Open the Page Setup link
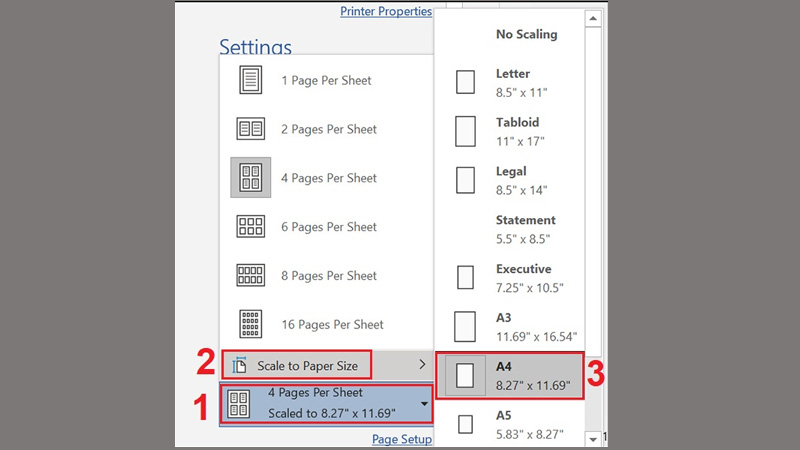This screenshot has height=450, width=800. coord(402,439)
